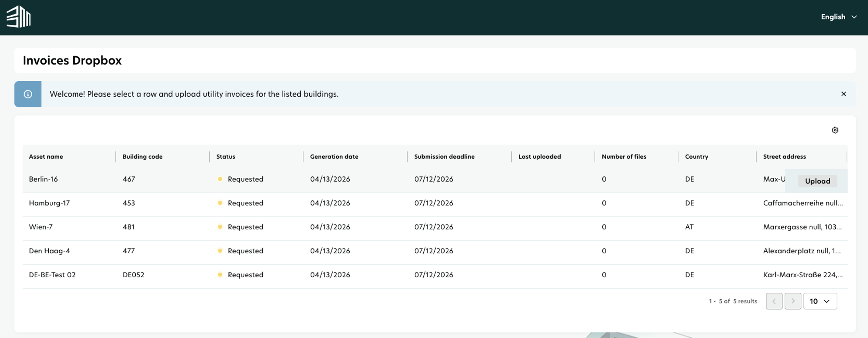This screenshot has height=338, width=868.
Task: Click the Building code column header
Action: point(143,156)
